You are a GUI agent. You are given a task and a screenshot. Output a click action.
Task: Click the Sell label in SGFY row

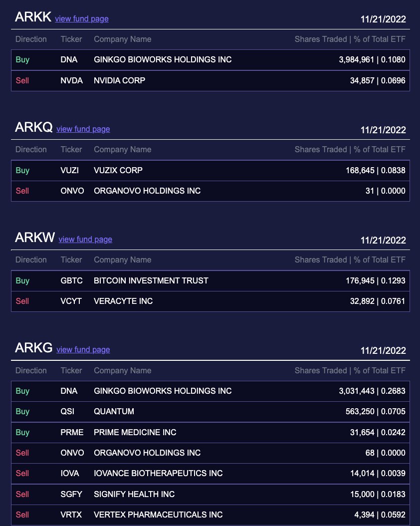coord(22,494)
